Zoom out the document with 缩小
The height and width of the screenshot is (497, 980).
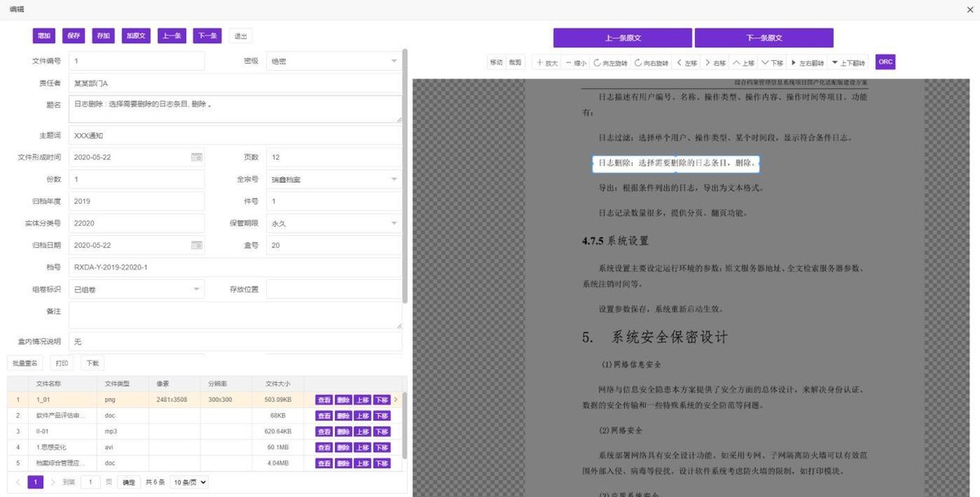(576, 62)
